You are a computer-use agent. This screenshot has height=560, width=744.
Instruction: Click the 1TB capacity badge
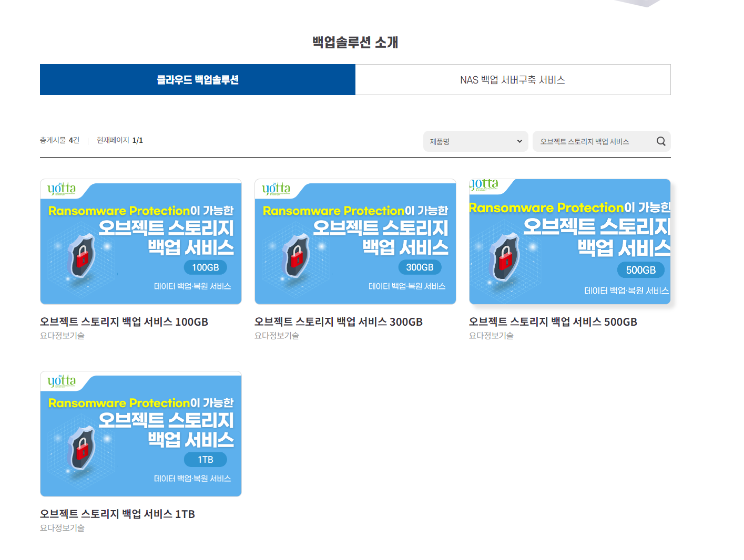(x=206, y=460)
